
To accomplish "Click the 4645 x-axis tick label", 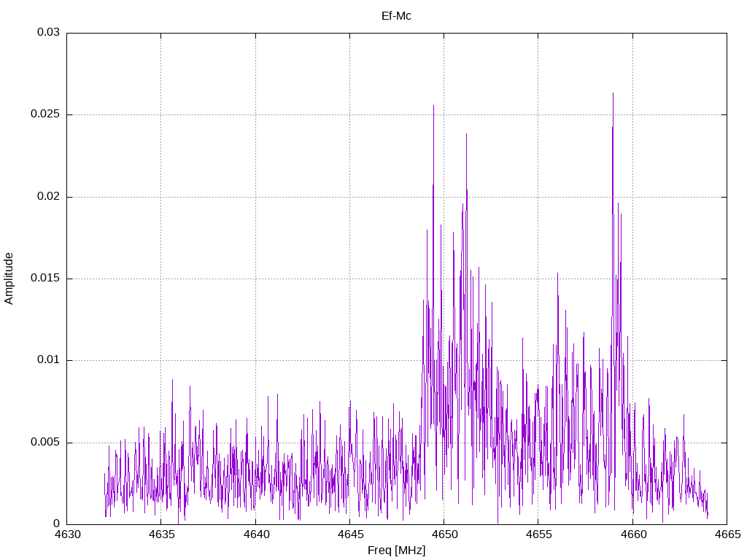I will (x=350, y=534).
